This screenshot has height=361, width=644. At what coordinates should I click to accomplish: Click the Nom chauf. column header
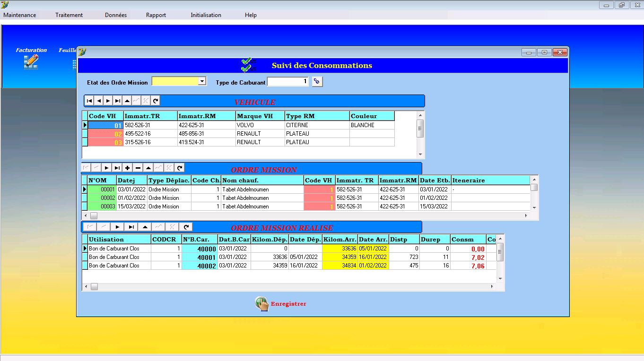click(x=262, y=180)
